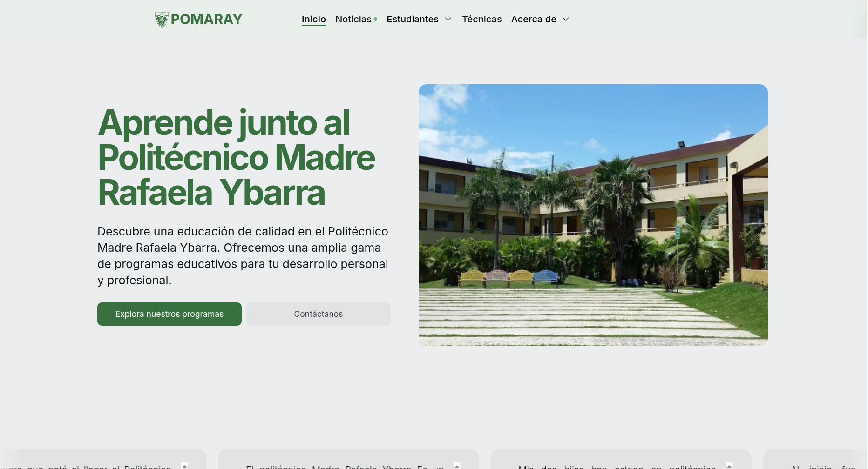Click the campus building photo

(593, 215)
